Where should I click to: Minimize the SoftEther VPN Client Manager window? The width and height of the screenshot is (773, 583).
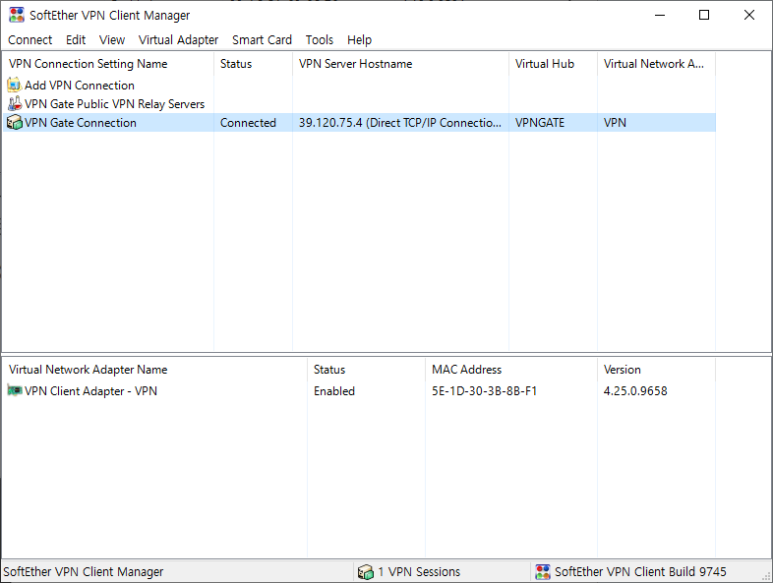click(x=660, y=15)
